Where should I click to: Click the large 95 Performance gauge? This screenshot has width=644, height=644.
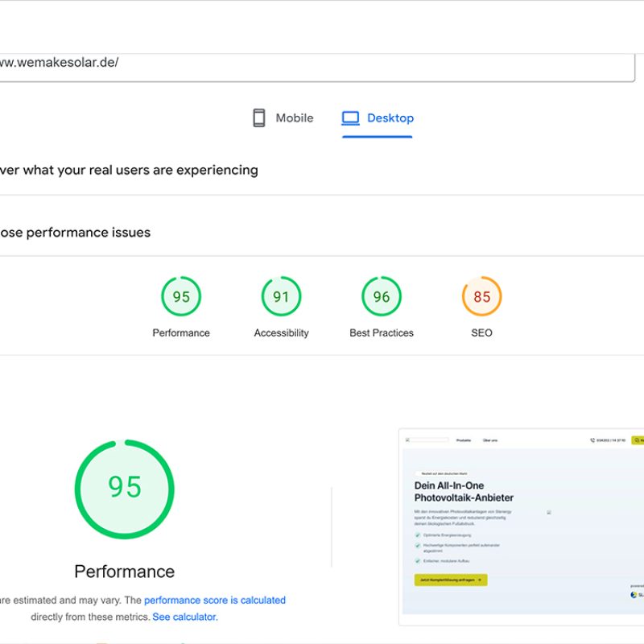(125, 488)
